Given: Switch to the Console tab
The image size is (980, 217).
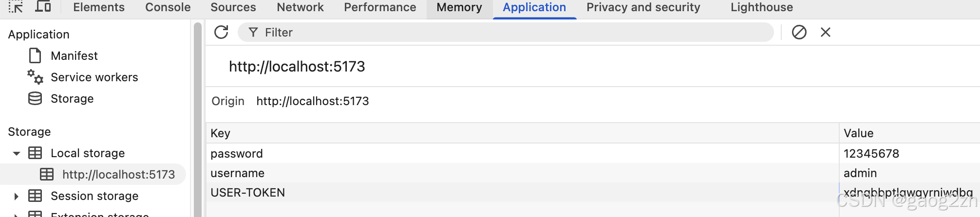Looking at the screenshot, I should (x=168, y=7).
